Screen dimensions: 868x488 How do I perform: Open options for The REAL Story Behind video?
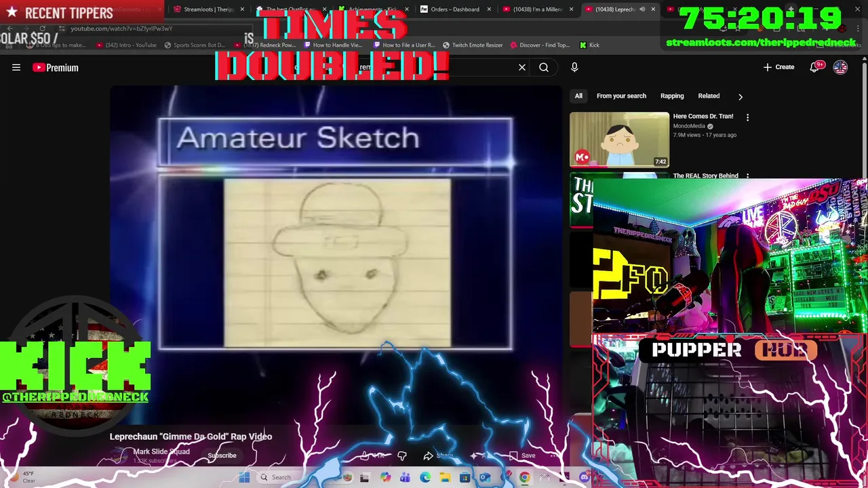pyautogui.click(x=747, y=176)
